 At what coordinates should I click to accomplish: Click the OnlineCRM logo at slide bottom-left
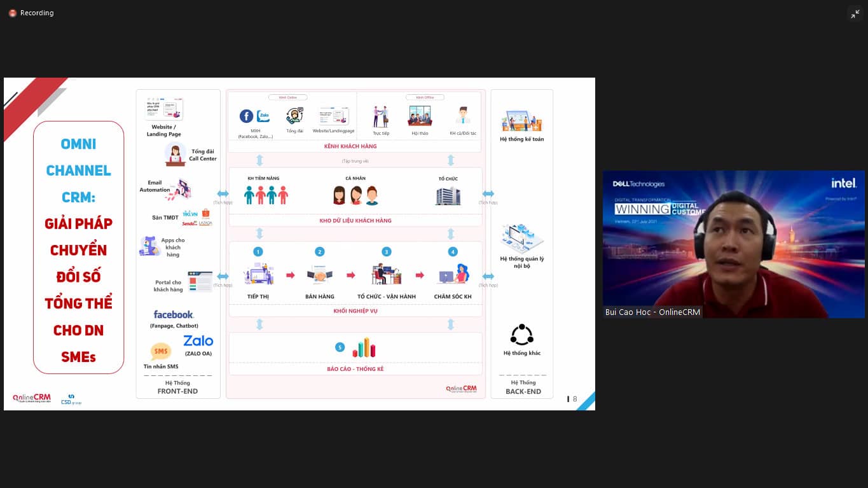32,398
